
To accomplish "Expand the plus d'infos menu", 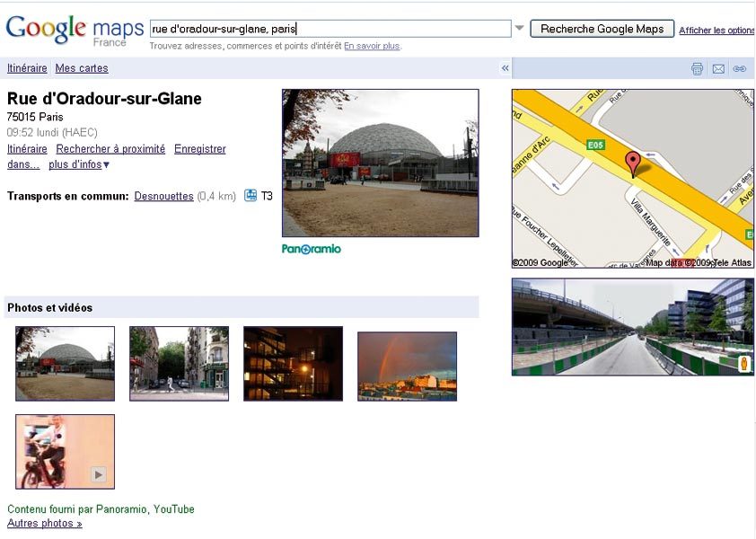I will click(79, 164).
